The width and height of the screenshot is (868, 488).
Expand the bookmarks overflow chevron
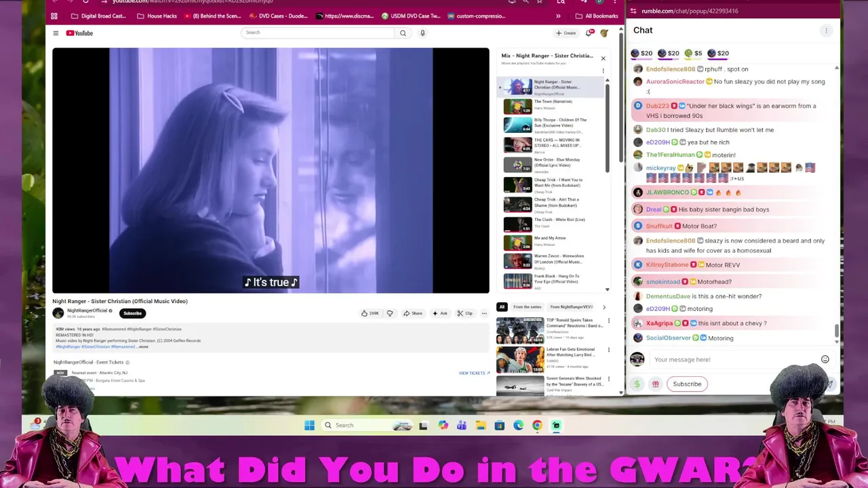558,16
